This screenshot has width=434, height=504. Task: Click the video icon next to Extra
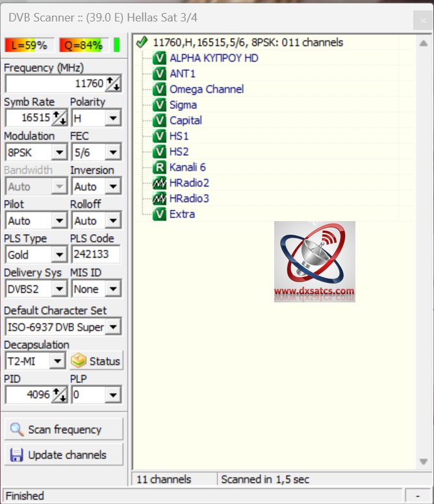pyautogui.click(x=159, y=214)
